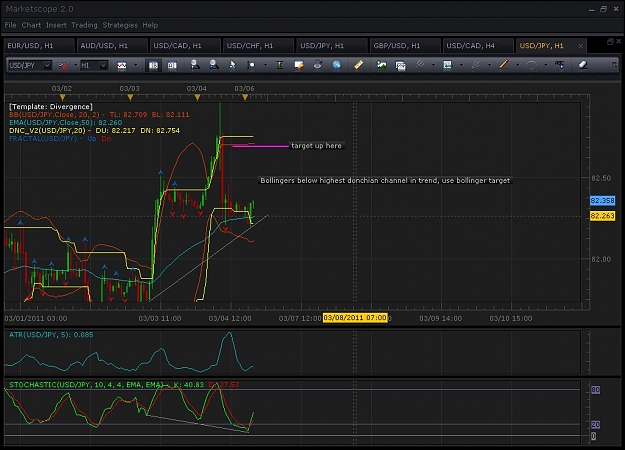
Task: Click the blue globe icon
Action: [337, 65]
